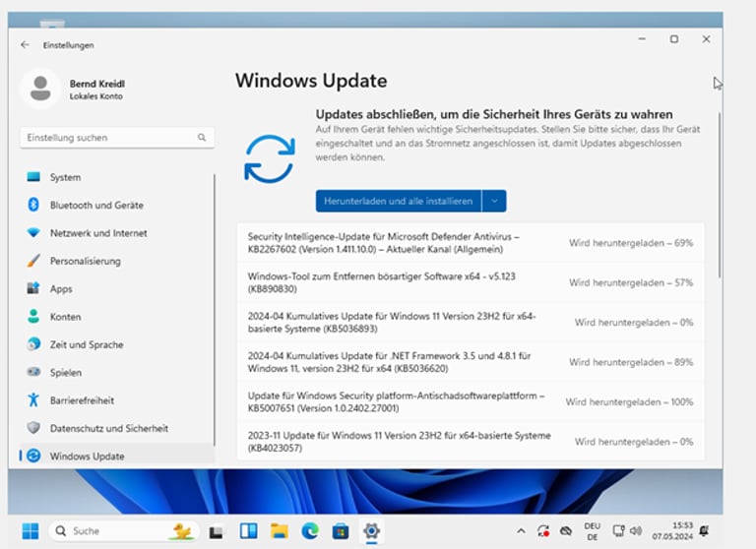The height and width of the screenshot is (549, 756).
Task: Click the 2023-11 Update KB4023057 entry
Action: click(472, 442)
